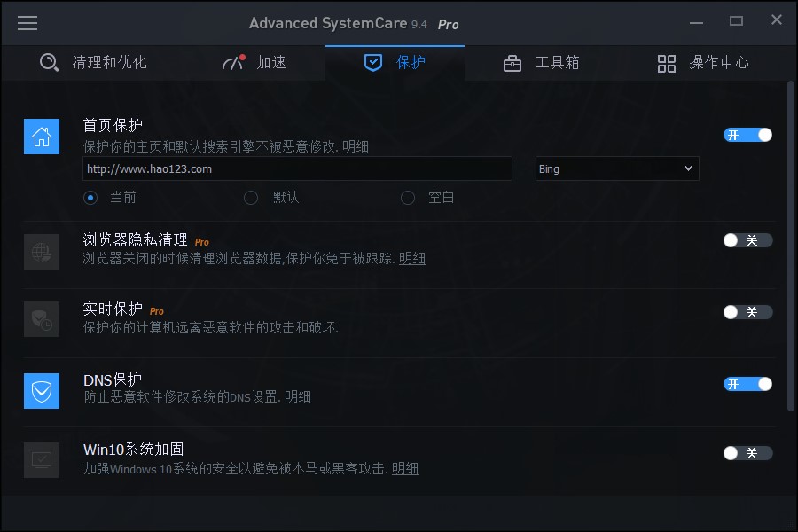Click the shield-clock icon for 实时保护
This screenshot has height=532, width=798.
[x=42, y=319]
